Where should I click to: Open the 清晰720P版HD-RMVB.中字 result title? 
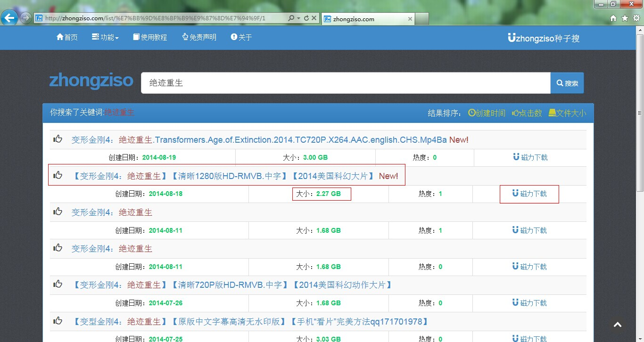(233, 285)
